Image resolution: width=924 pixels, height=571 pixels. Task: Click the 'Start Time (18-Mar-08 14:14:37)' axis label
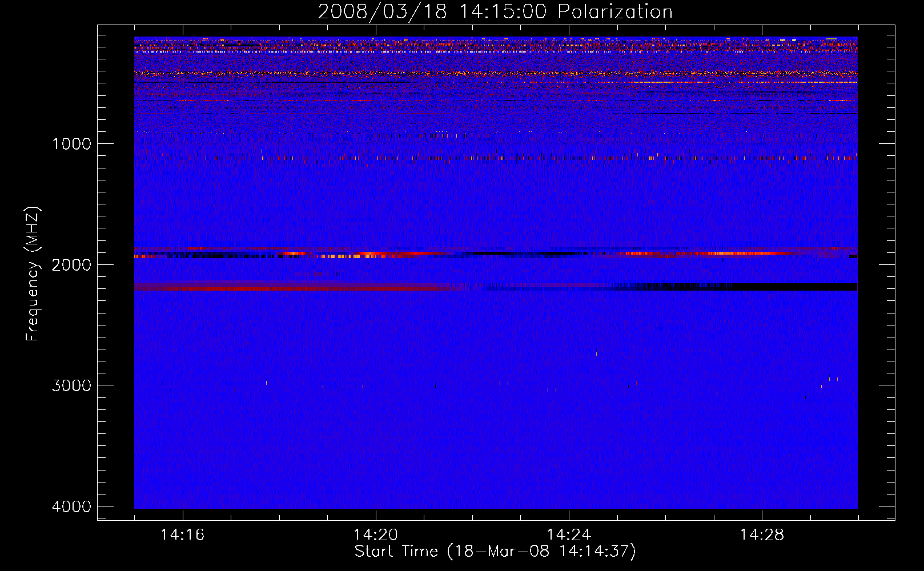(x=495, y=552)
